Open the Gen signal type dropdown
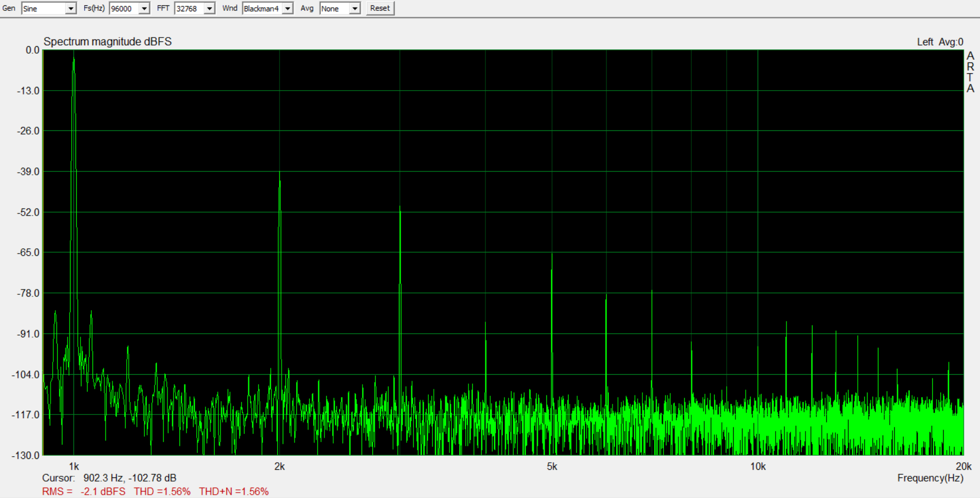 tap(71, 9)
